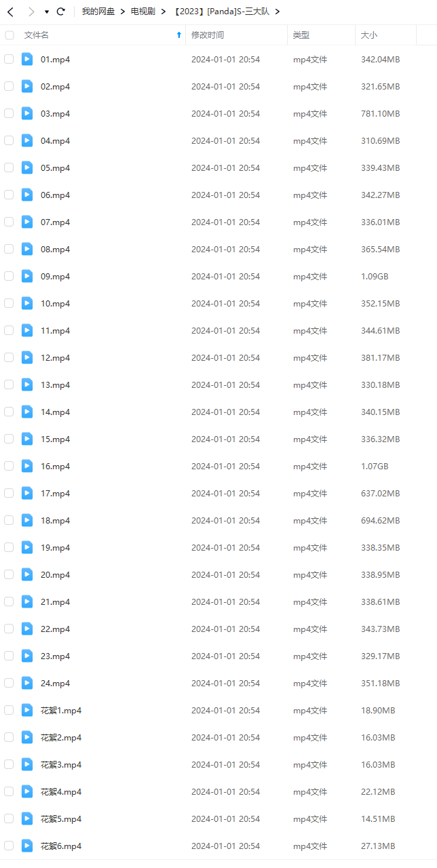Image resolution: width=437 pixels, height=868 pixels.
Task: Expand the chevron after 【2023】[Panda]S-三大队
Action: click(278, 12)
